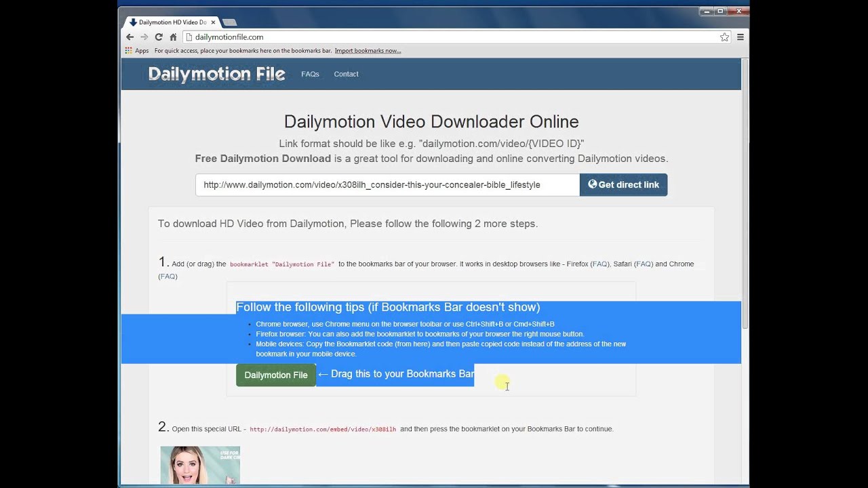This screenshot has width=868, height=488.
Task: Open the Chrome hamburger menu
Action: click(741, 37)
